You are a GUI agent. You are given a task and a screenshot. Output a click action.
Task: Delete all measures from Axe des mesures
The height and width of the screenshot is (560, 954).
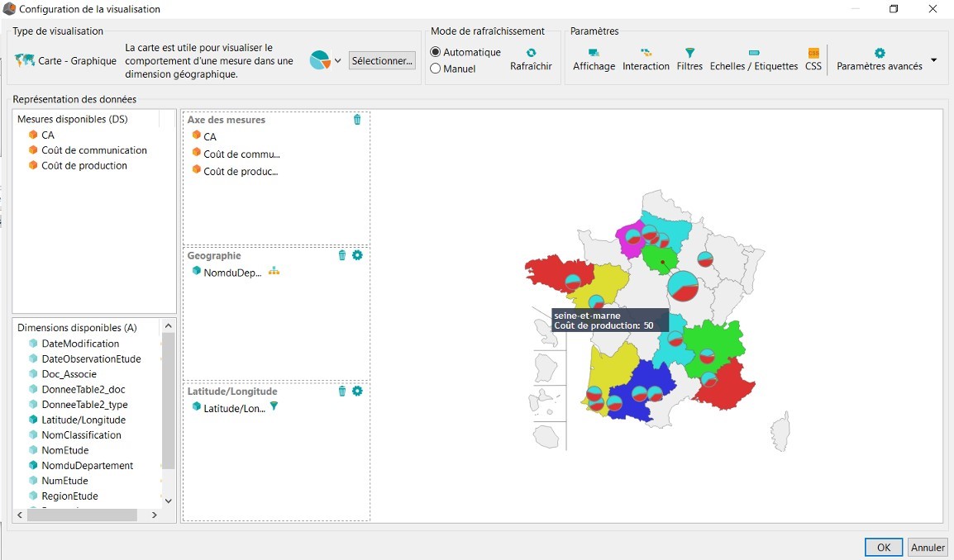point(357,120)
